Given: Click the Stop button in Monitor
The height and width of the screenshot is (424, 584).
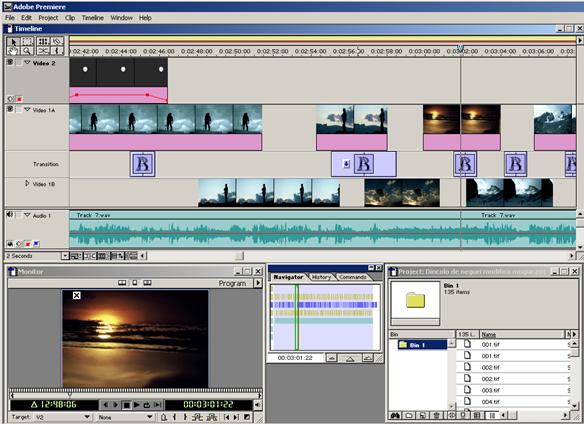Looking at the screenshot, I should (x=126, y=405).
